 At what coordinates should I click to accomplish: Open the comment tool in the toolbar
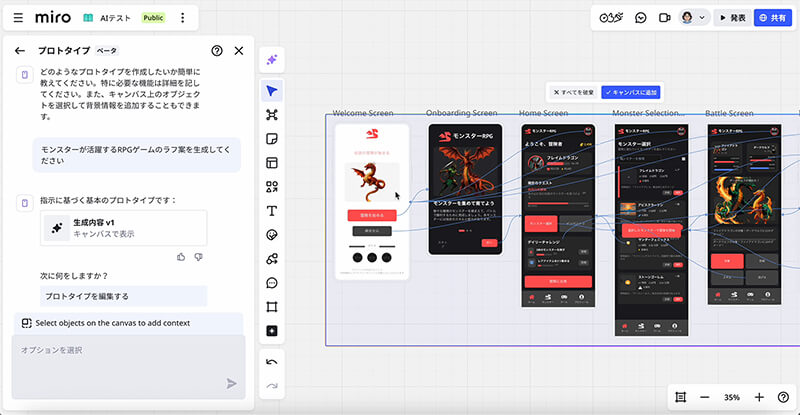point(272,283)
